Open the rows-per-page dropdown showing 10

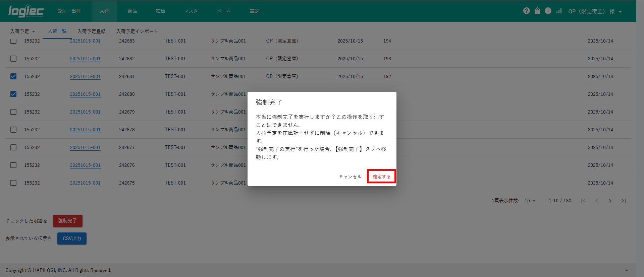[530, 201]
